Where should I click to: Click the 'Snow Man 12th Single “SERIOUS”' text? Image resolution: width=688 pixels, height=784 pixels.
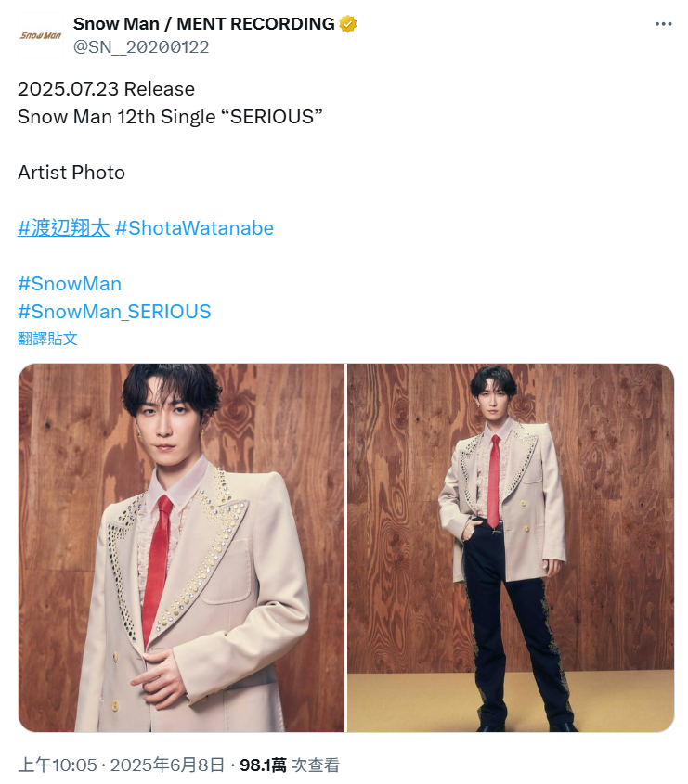pyautogui.click(x=170, y=117)
